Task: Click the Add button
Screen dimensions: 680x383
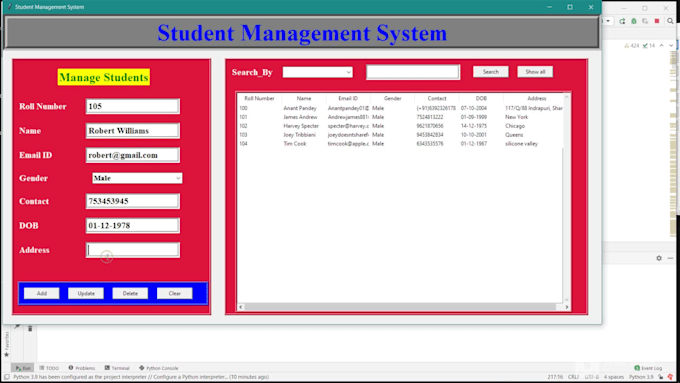Action: pyautogui.click(x=42, y=293)
